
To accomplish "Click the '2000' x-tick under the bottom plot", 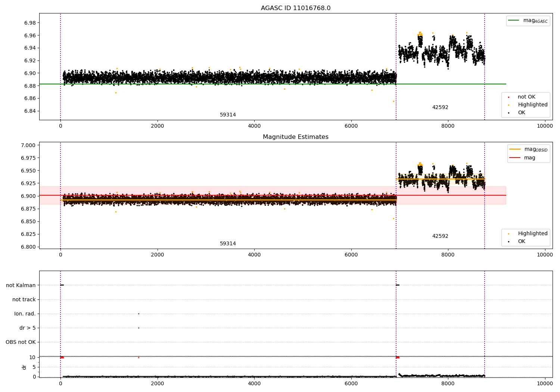I will click(157, 383).
